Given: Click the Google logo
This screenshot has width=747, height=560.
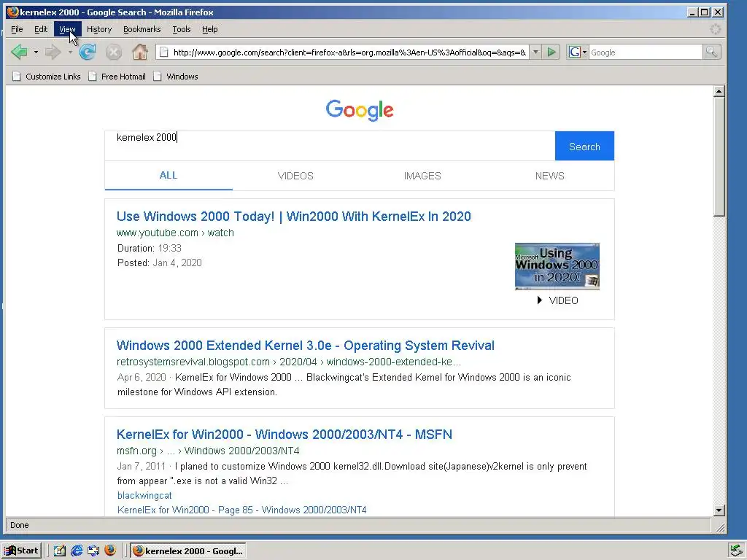Looking at the screenshot, I should coord(360,110).
